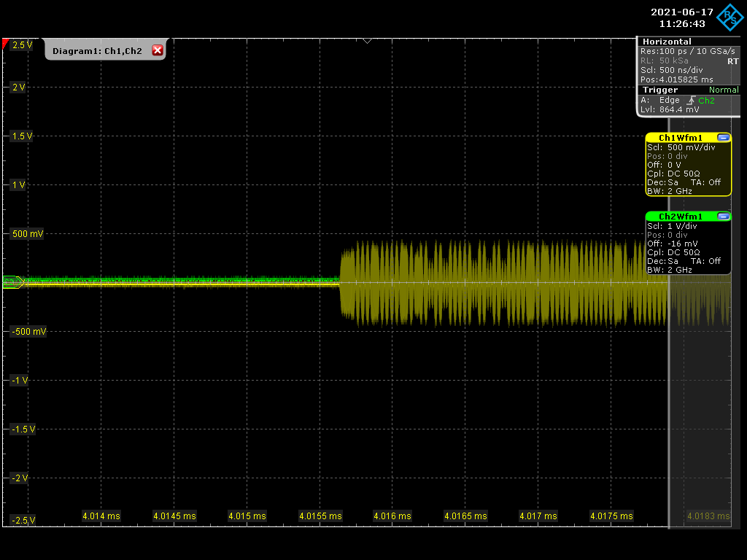Image resolution: width=747 pixels, height=560 pixels.
Task: Select the green Ch2Wfm1 title bar
Action: pos(681,217)
